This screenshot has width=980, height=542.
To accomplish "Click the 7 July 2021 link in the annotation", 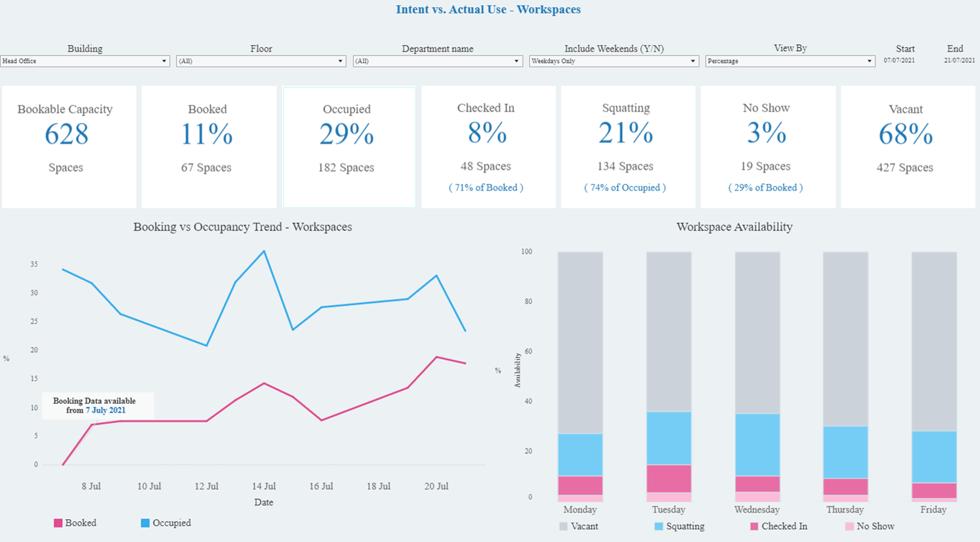I will coord(105,410).
